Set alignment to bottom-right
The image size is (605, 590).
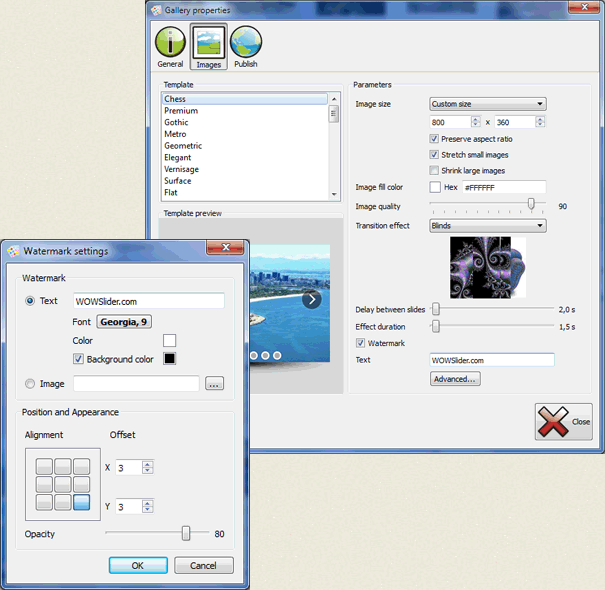click(81, 502)
